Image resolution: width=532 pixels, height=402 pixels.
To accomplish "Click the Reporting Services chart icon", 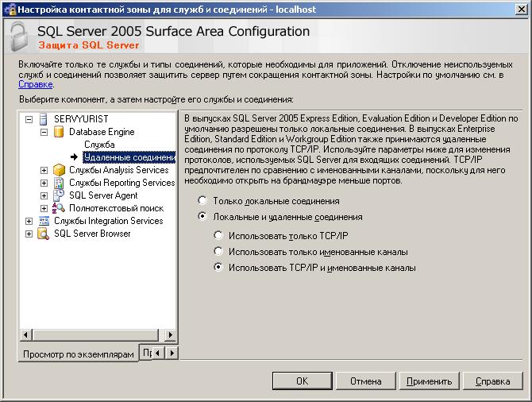I will coord(59,183).
